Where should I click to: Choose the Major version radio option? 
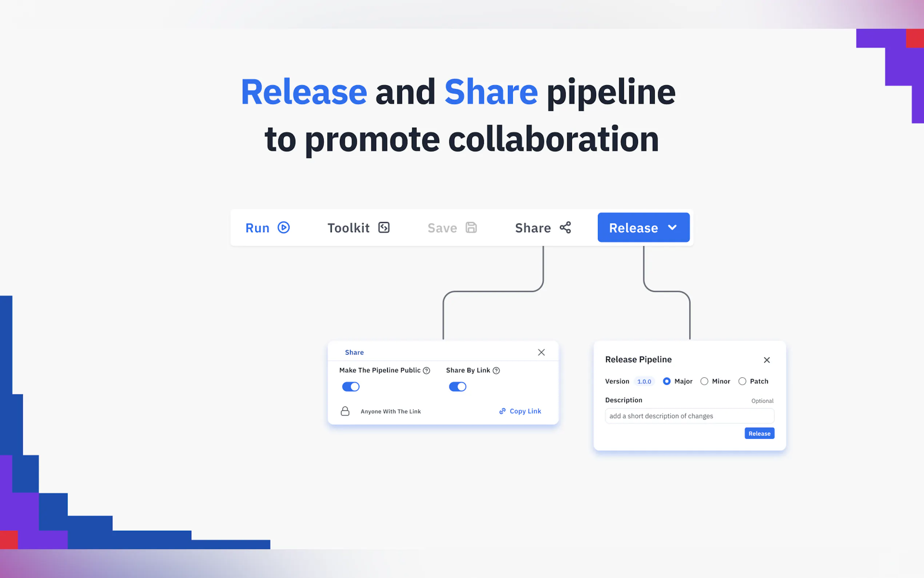tap(666, 381)
